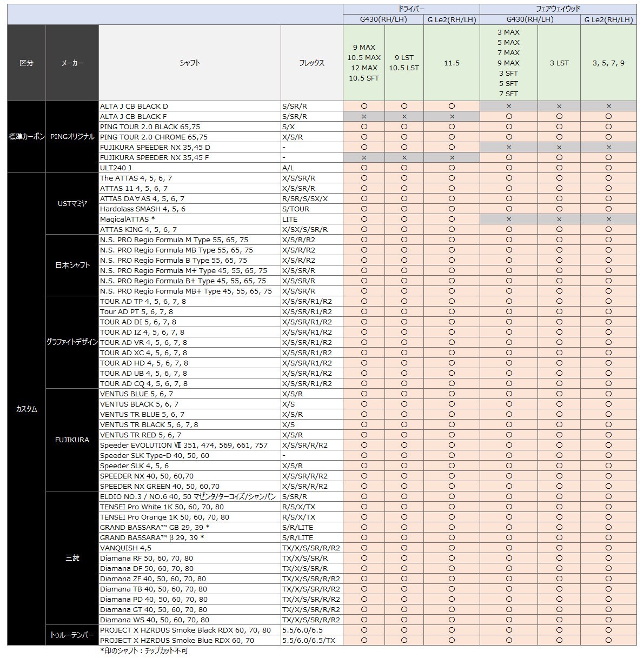Click the 標準カーボン category cell
Viewport: 644px width, 658px height.
click(x=26, y=137)
